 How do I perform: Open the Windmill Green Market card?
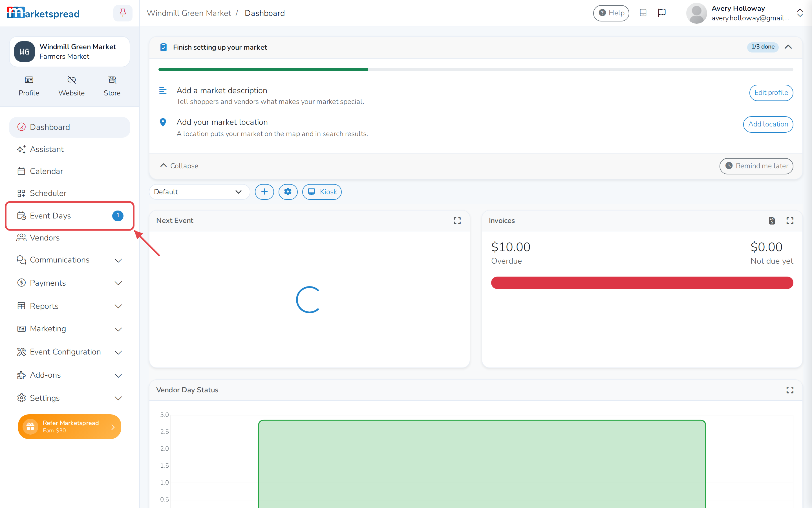coord(69,51)
